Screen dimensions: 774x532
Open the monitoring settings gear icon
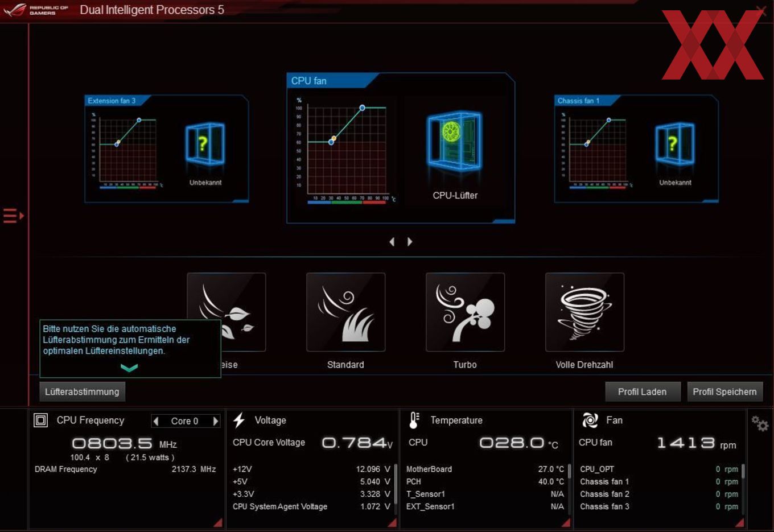[760, 423]
